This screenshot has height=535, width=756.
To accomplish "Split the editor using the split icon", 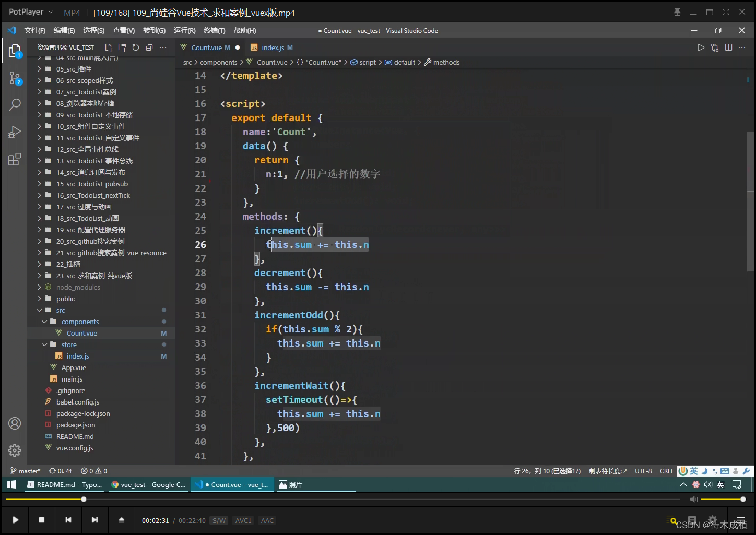I will (728, 47).
